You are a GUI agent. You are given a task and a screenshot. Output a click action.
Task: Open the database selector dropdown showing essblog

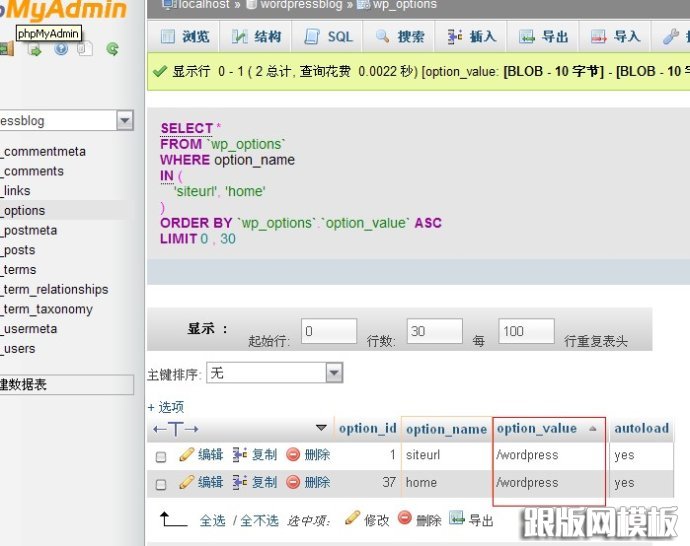125,120
